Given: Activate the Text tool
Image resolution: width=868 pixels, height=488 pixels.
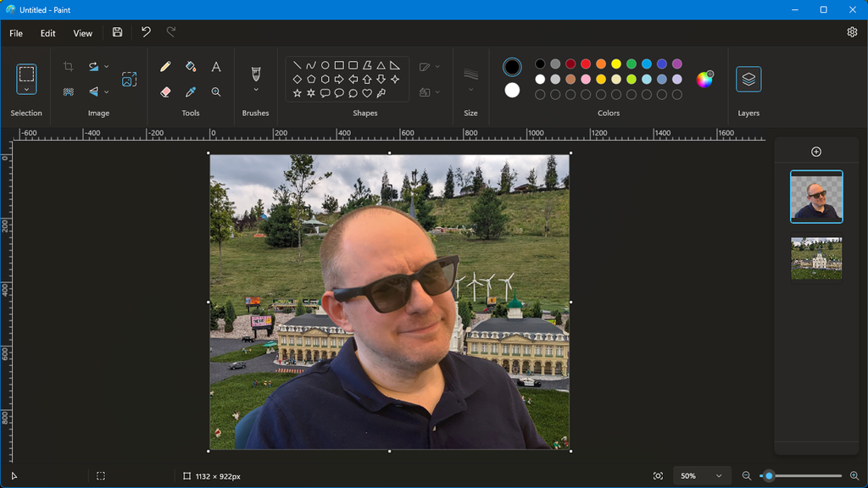Looking at the screenshot, I should pyautogui.click(x=216, y=67).
